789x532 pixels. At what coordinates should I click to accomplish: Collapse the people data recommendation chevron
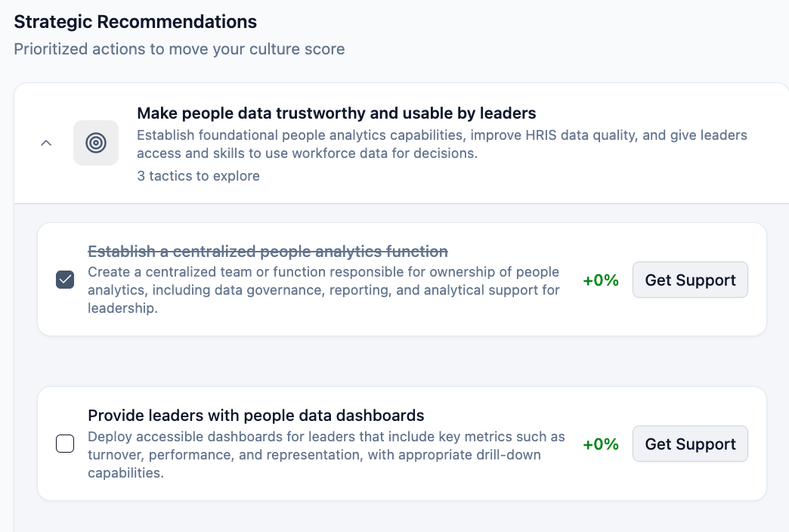pyautogui.click(x=46, y=143)
